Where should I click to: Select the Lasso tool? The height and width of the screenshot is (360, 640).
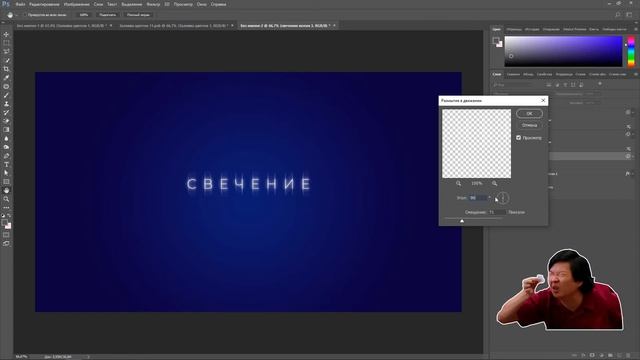6,51
